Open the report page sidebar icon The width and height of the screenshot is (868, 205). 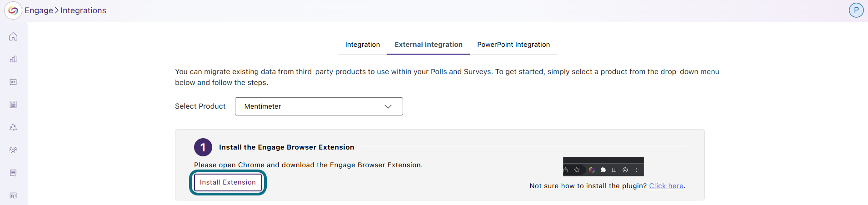pos(13,105)
